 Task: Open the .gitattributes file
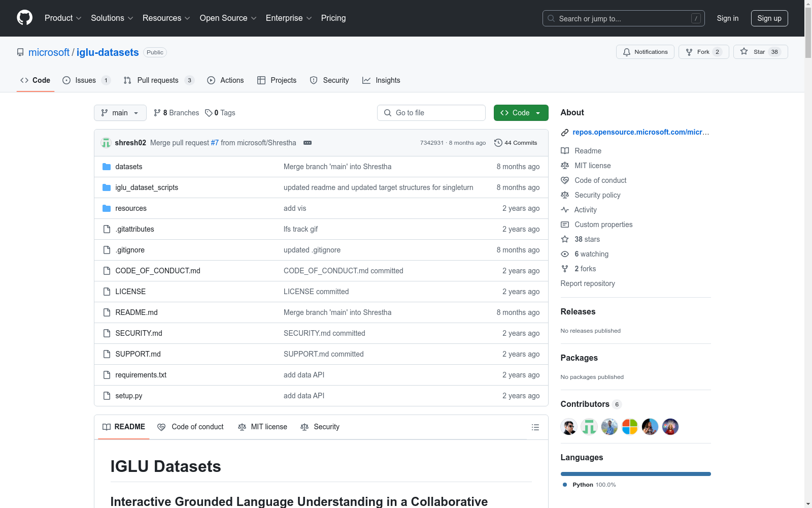click(134, 229)
